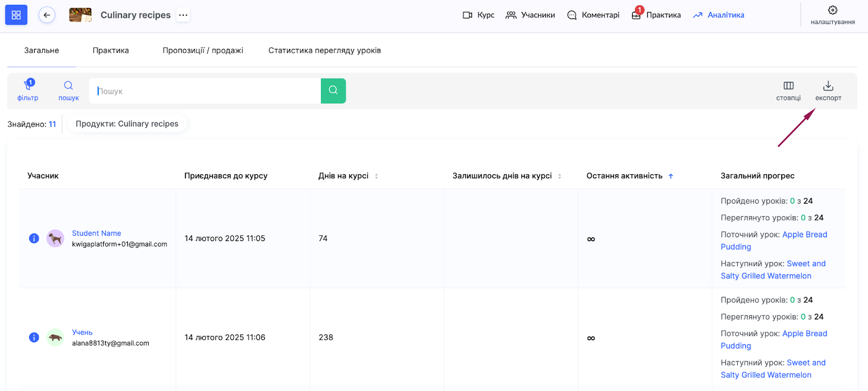Viewport: 868px width, 391px height.
Task: Click info icon for Учень row
Action: [x=34, y=337]
